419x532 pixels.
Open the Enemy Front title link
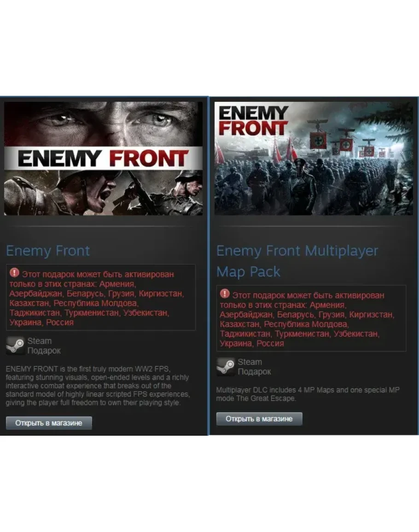[x=48, y=251]
